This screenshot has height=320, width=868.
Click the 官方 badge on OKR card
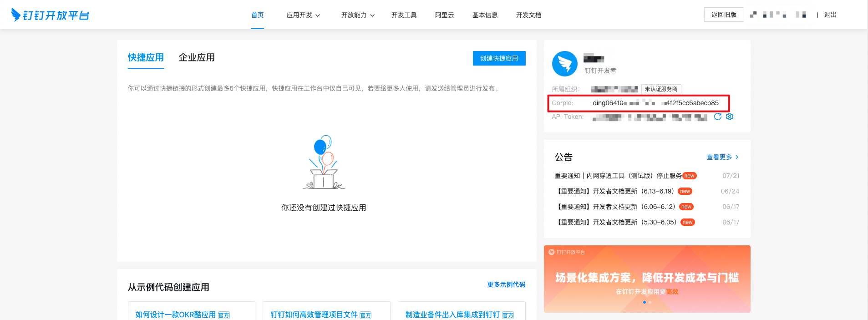pyautogui.click(x=224, y=315)
